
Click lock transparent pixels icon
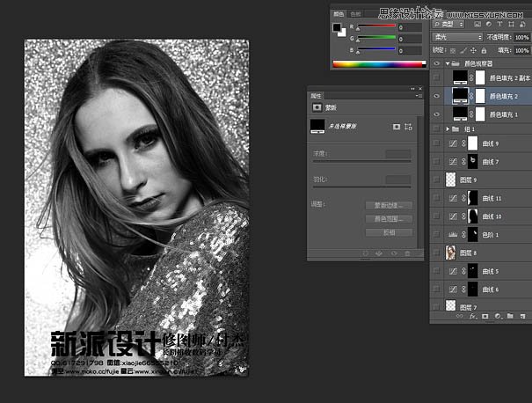coord(453,50)
